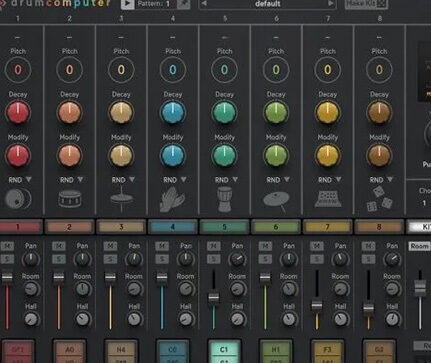Click the channel 7 volume fader handle
The width and height of the screenshot is (431, 363).
[317, 305]
